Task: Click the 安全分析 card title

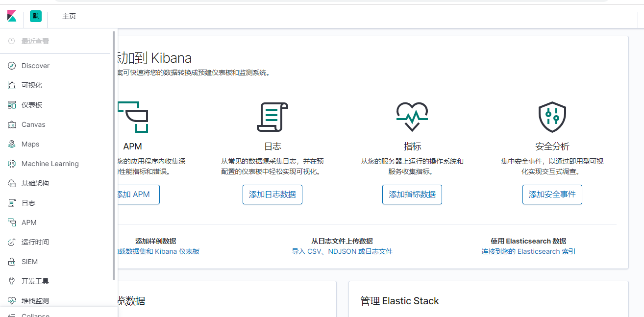Action: click(552, 146)
